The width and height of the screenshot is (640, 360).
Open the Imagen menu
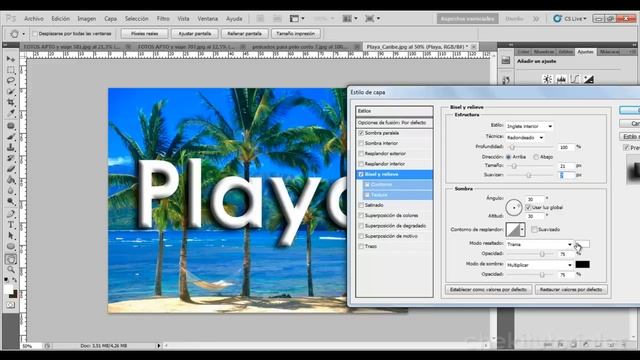coord(87,19)
